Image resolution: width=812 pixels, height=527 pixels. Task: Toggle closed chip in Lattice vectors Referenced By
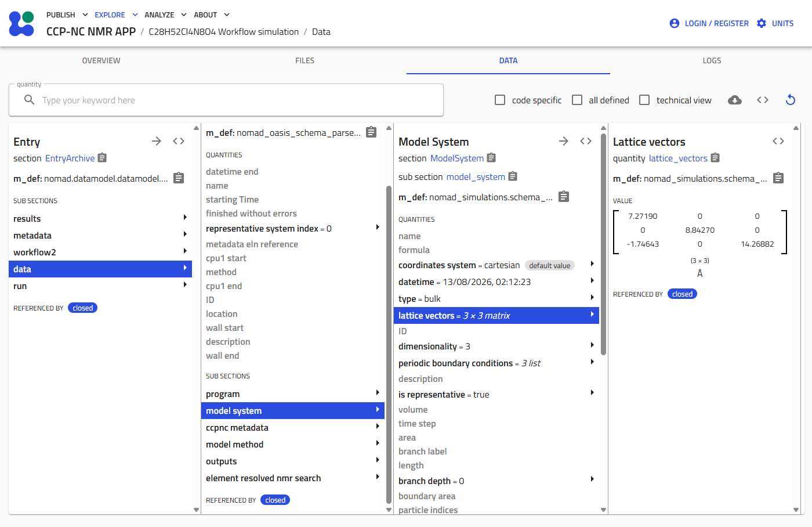(682, 294)
